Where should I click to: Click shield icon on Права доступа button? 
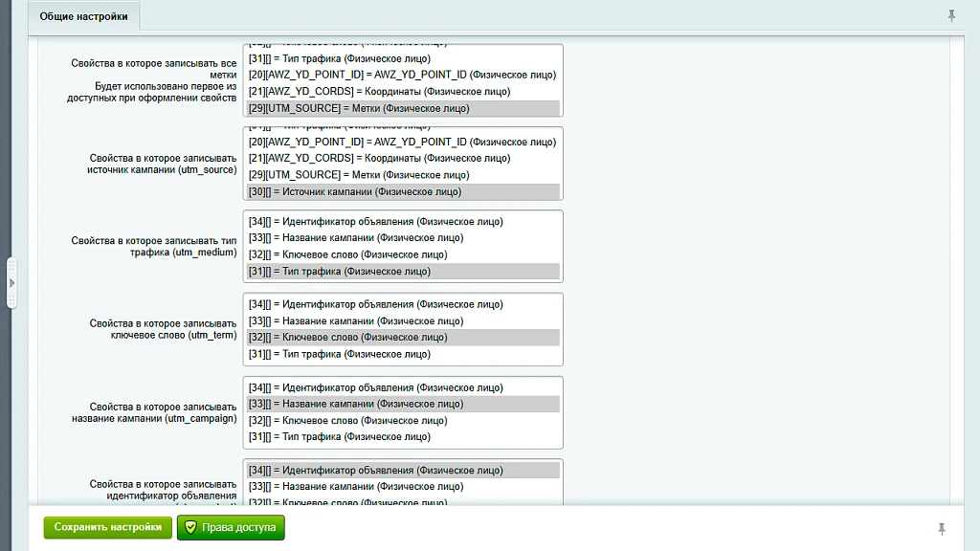[190, 527]
